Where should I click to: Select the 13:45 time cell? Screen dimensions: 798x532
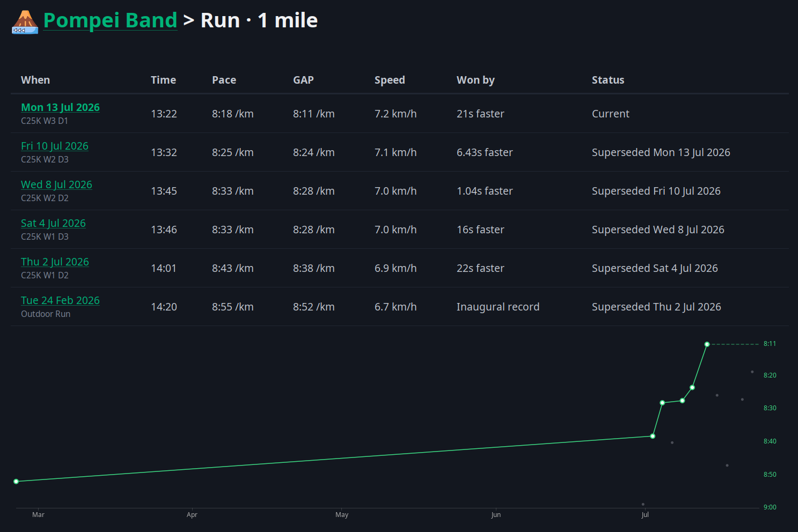point(164,191)
